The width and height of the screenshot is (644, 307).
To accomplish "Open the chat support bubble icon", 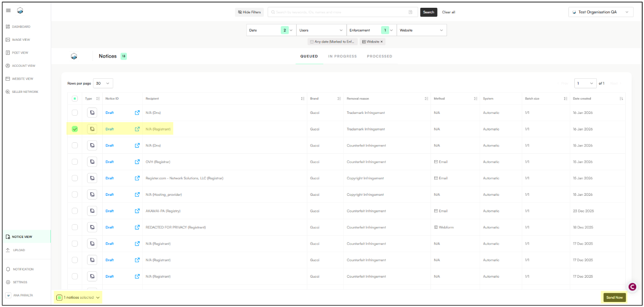I will [633, 287].
